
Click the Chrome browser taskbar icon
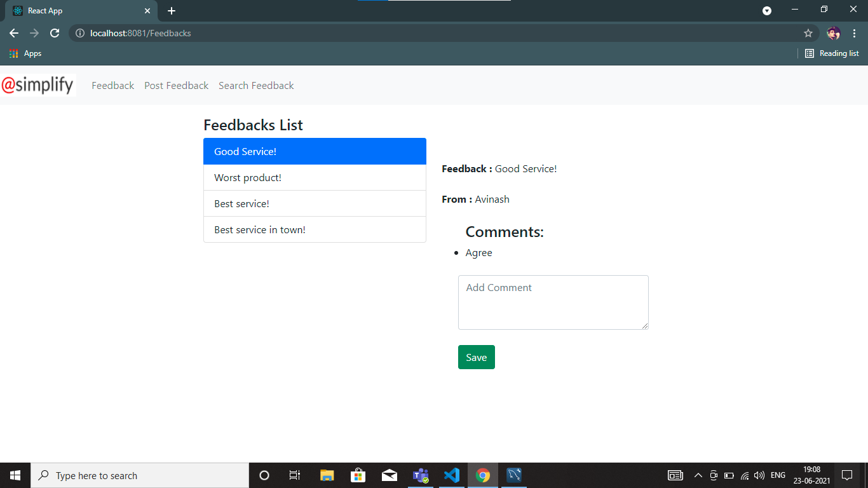483,475
